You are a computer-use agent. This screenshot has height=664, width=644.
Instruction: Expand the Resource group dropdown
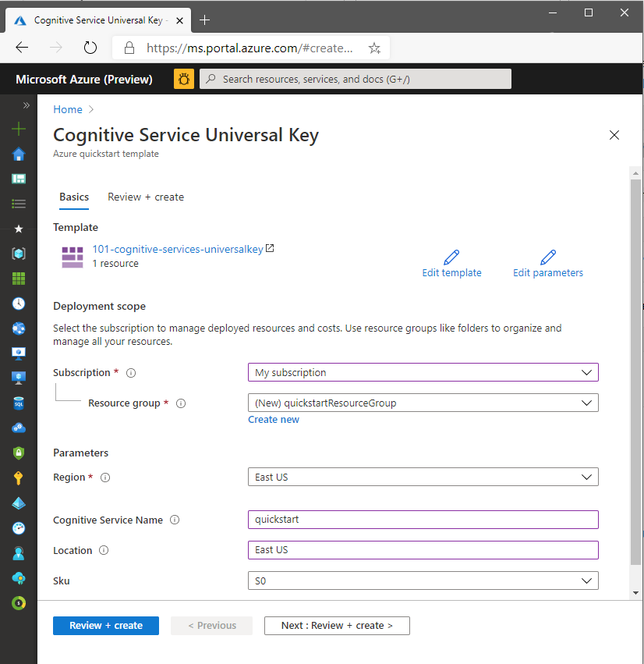coord(423,403)
